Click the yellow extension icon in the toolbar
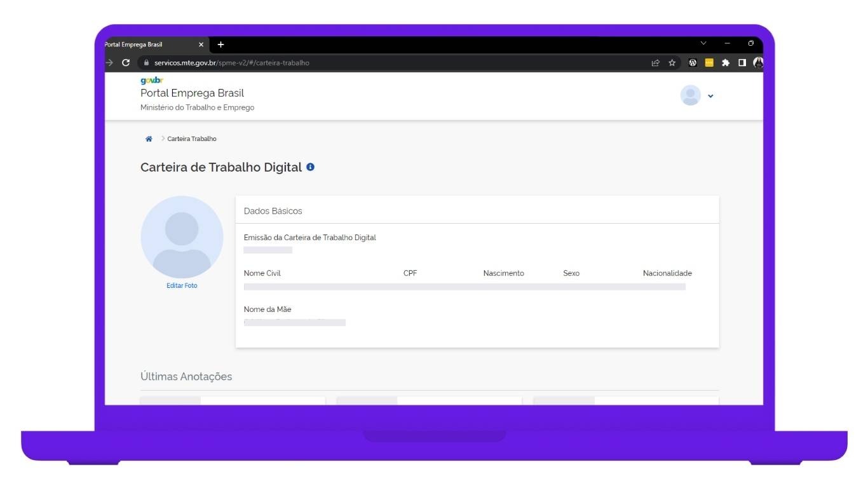The height and width of the screenshot is (488, 868). [x=709, y=63]
